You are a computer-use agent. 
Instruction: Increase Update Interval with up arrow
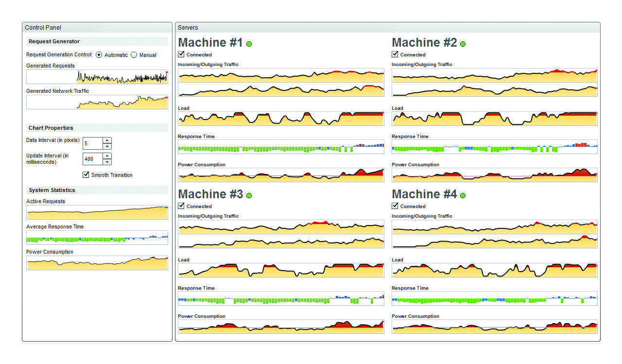click(x=107, y=156)
